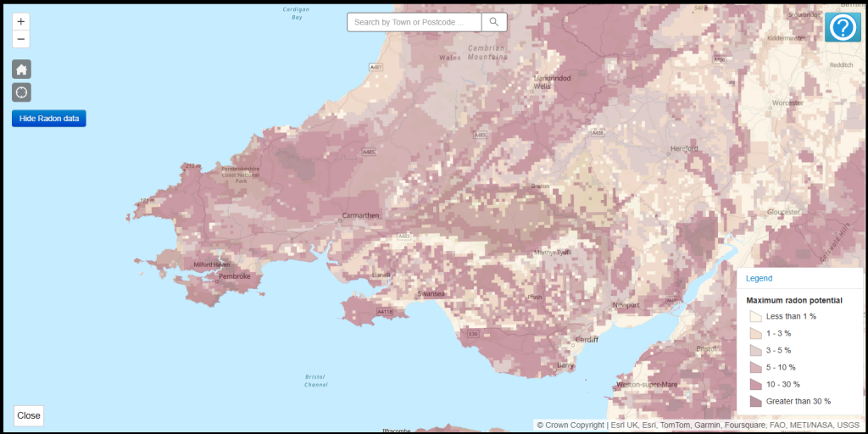This screenshot has width=868, height=434.
Task: Click the Close button
Action: 29,415
